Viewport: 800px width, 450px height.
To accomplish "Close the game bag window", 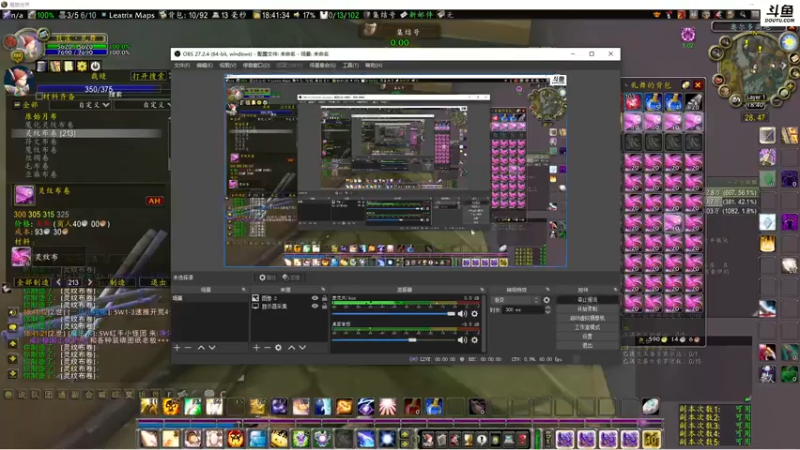I will pos(698,85).
